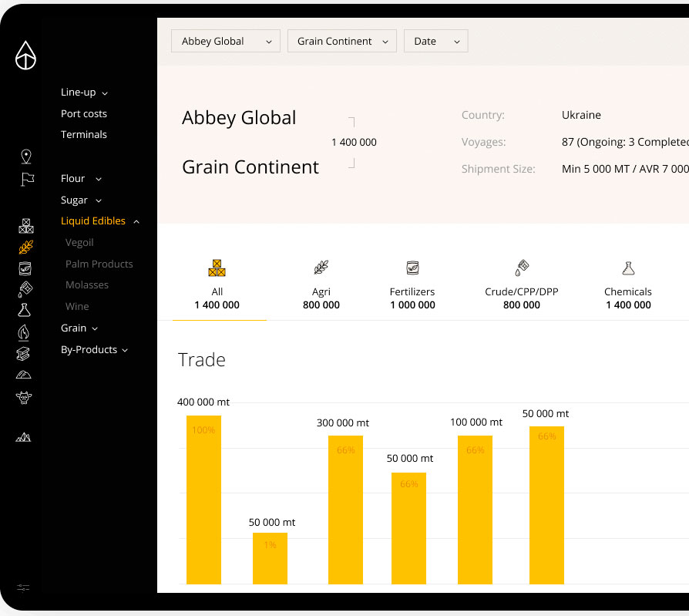The width and height of the screenshot is (689, 616).
Task: Switch to the Agri tab
Action: click(x=321, y=285)
